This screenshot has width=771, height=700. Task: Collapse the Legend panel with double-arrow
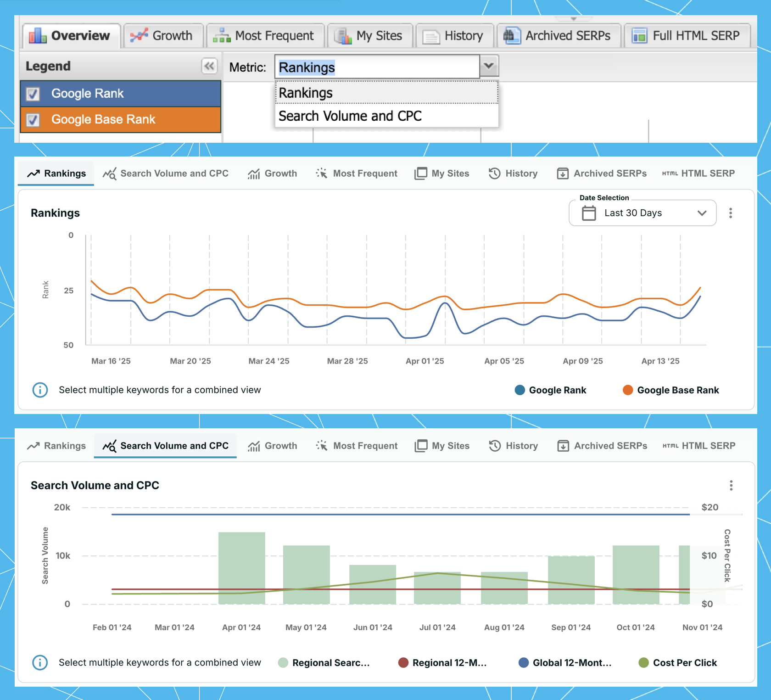209,66
